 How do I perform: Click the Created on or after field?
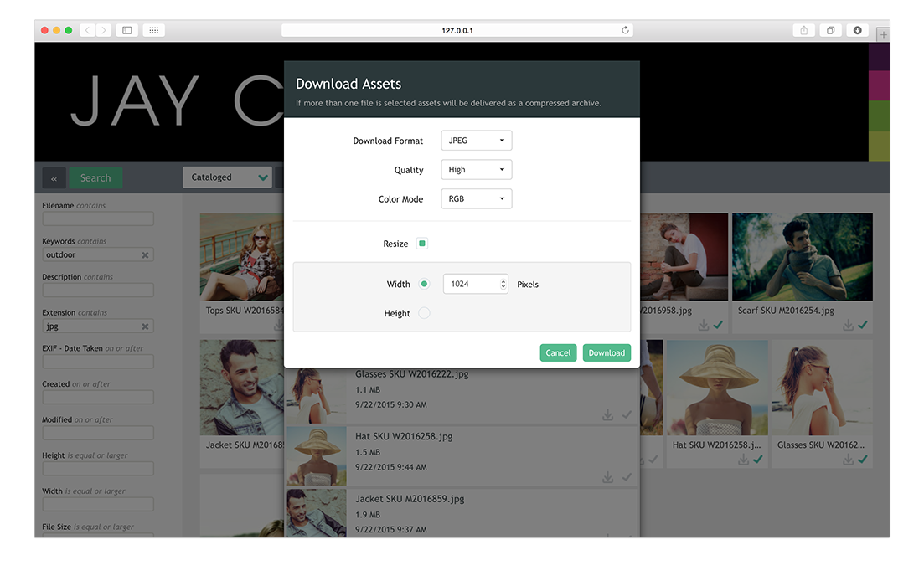(x=98, y=398)
